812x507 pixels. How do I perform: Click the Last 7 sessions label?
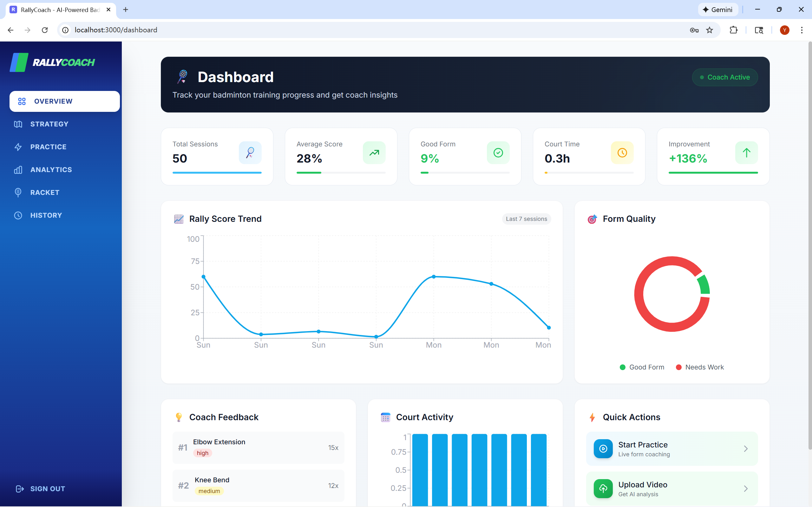click(526, 219)
